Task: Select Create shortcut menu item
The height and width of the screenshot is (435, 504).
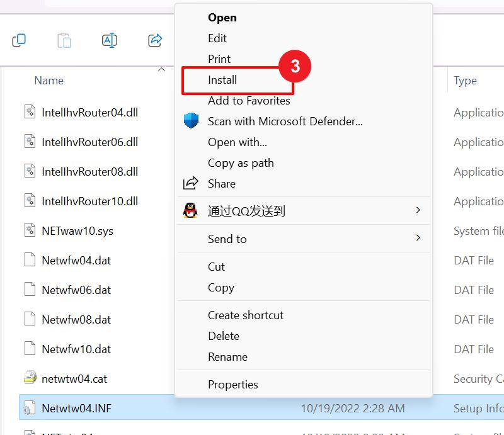Action: point(246,315)
